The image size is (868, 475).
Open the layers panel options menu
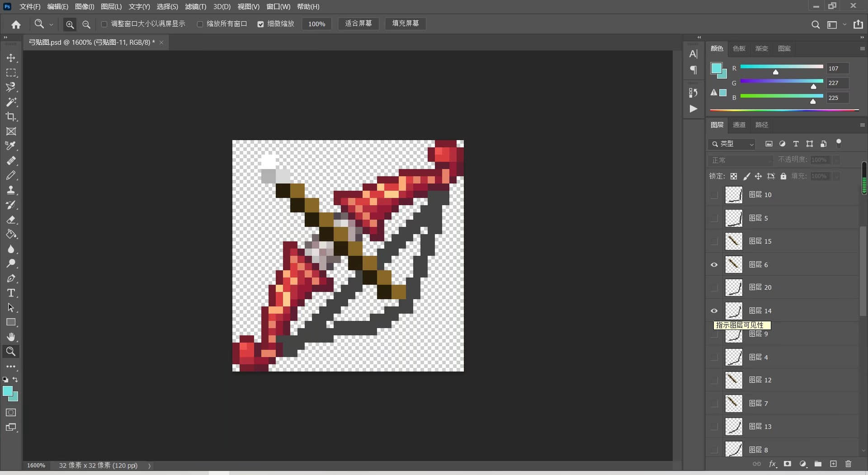862,125
